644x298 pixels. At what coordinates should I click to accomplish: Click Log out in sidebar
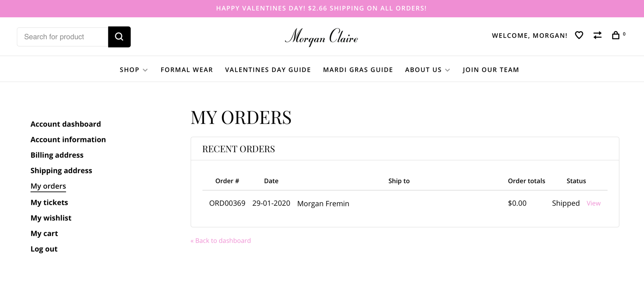[x=44, y=249]
